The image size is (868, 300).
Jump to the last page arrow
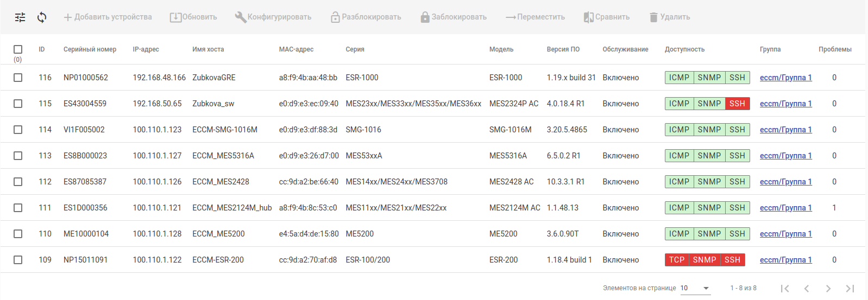pyautogui.click(x=850, y=289)
